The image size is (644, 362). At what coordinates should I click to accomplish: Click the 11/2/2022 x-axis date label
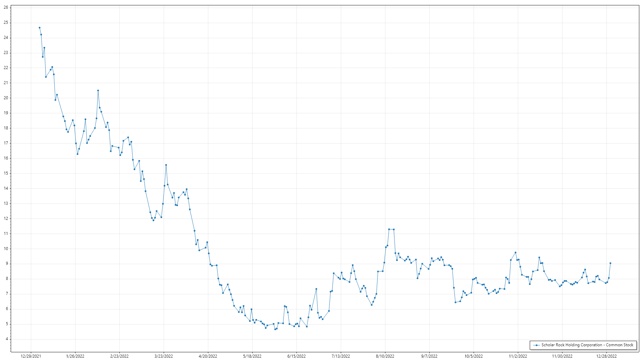[x=518, y=356]
